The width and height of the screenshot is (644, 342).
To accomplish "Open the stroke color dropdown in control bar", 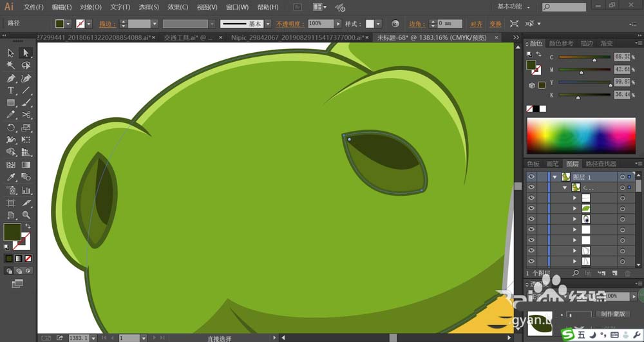I will pos(89,24).
